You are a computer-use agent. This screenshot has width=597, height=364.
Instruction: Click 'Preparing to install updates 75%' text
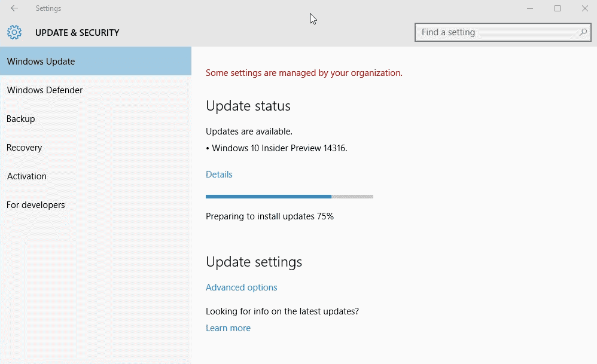[x=270, y=216]
